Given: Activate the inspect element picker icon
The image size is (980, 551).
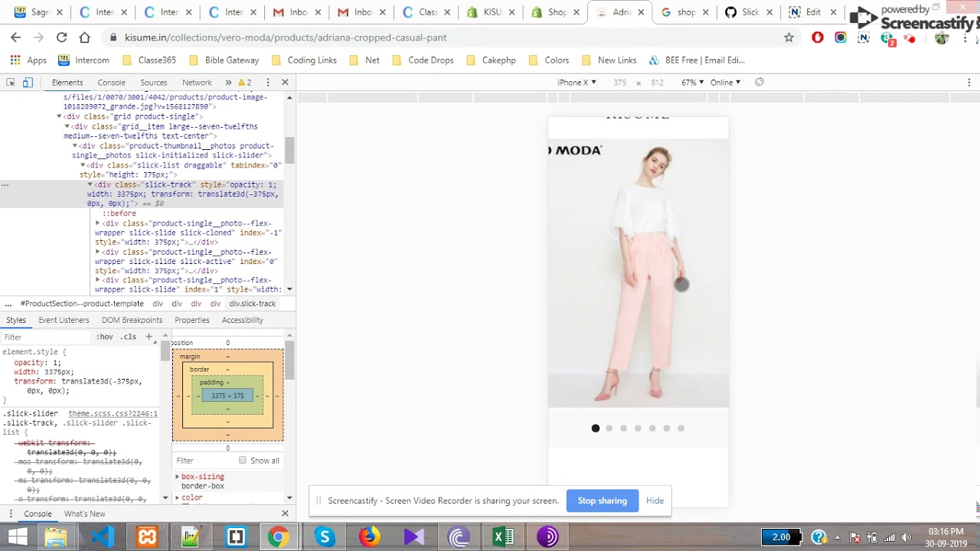Looking at the screenshot, I should 11,82.
